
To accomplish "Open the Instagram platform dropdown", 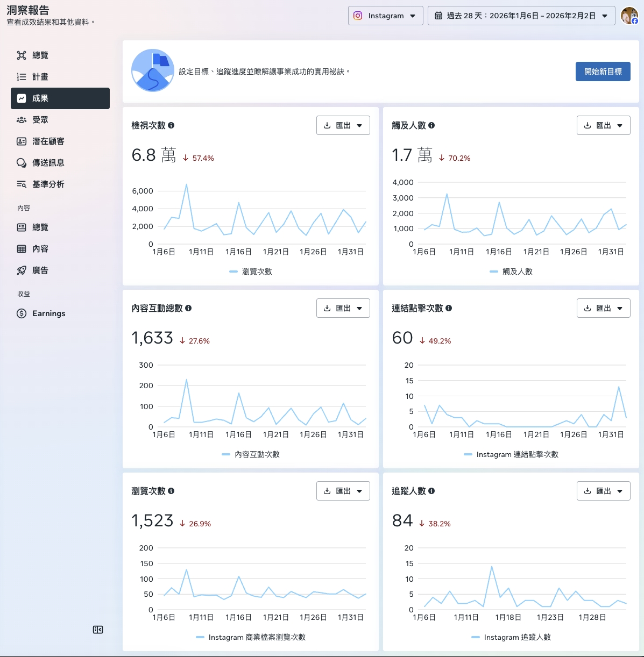I will [x=385, y=16].
